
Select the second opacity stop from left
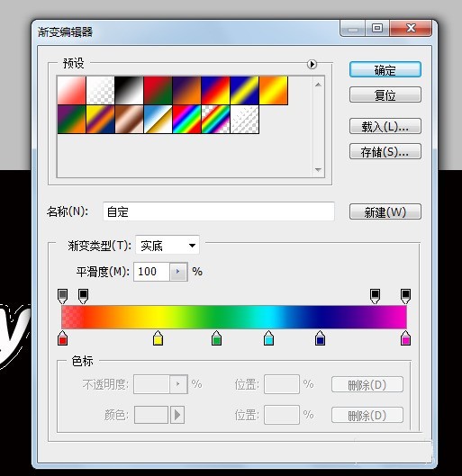pyautogui.click(x=83, y=296)
